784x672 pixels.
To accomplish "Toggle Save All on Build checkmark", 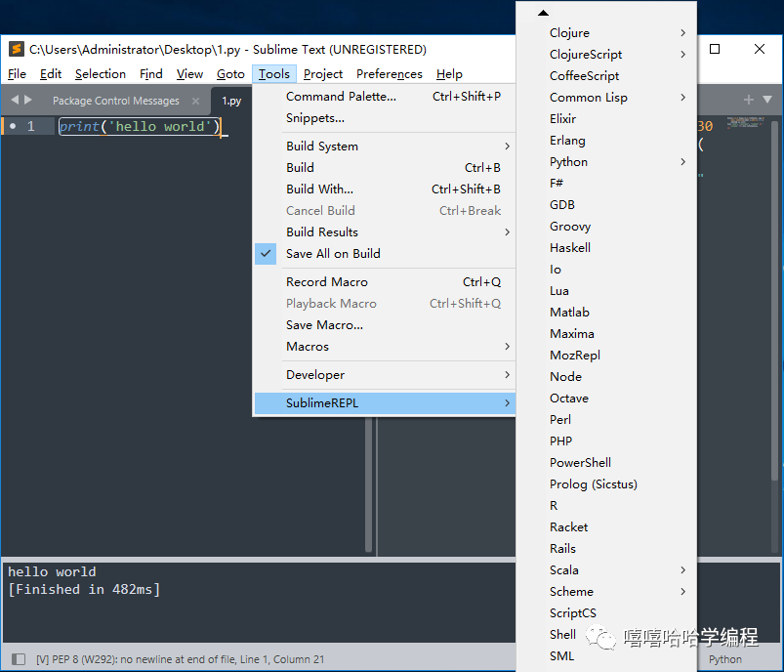I will click(266, 254).
